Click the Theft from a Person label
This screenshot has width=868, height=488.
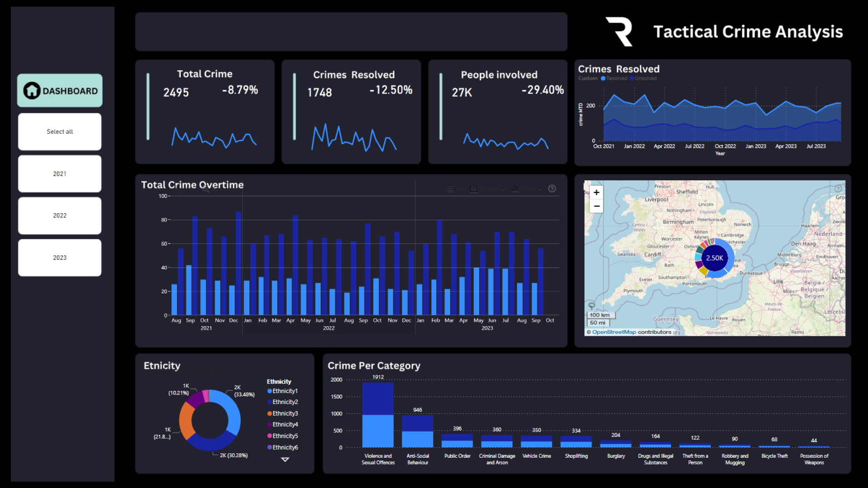pos(695,459)
